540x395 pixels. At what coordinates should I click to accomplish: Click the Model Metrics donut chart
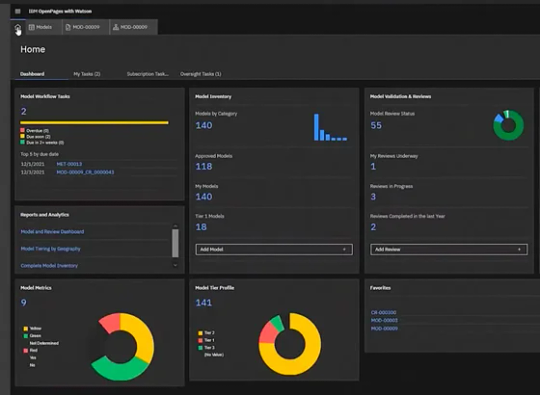click(122, 346)
